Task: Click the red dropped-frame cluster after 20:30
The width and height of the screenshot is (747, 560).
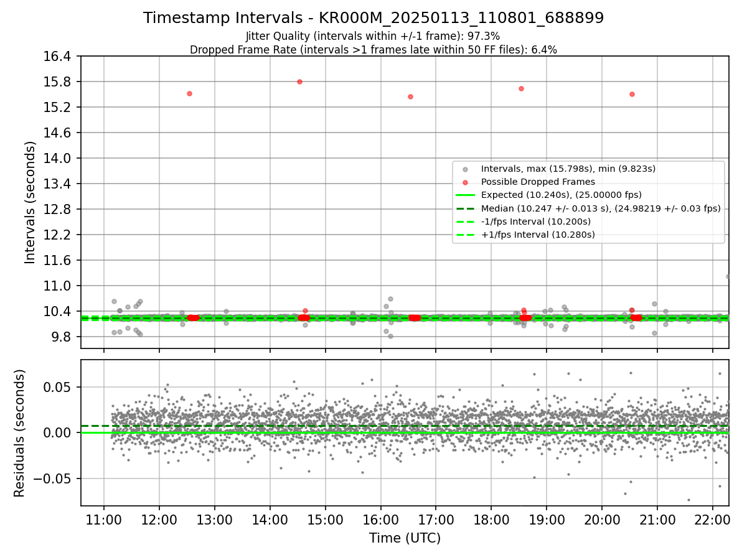Action: pyautogui.click(x=636, y=318)
